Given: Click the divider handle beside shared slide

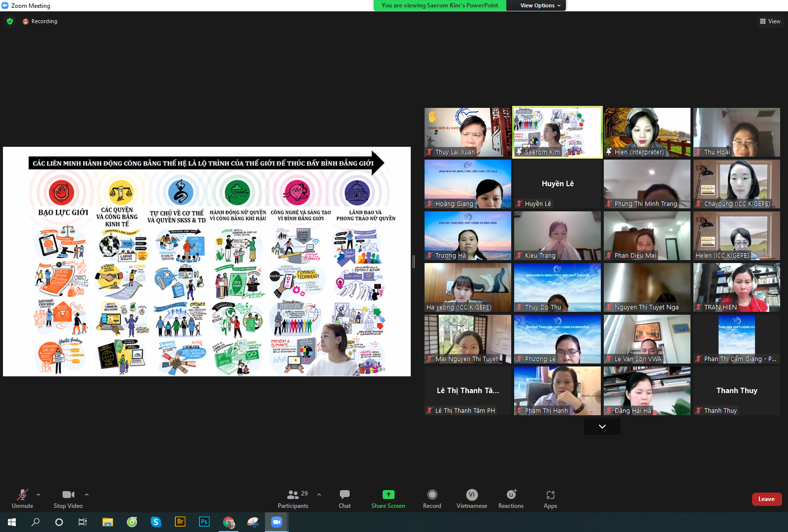Looking at the screenshot, I should 414,262.
